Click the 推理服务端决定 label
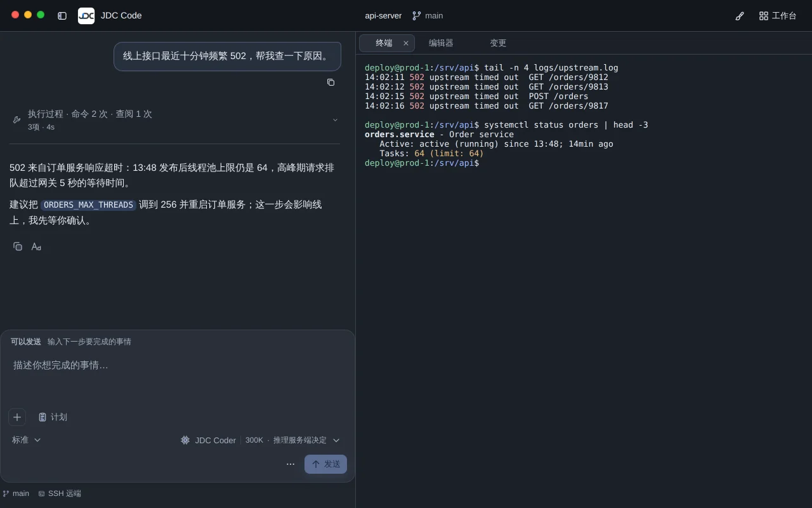Image resolution: width=812 pixels, height=508 pixels. 300,440
